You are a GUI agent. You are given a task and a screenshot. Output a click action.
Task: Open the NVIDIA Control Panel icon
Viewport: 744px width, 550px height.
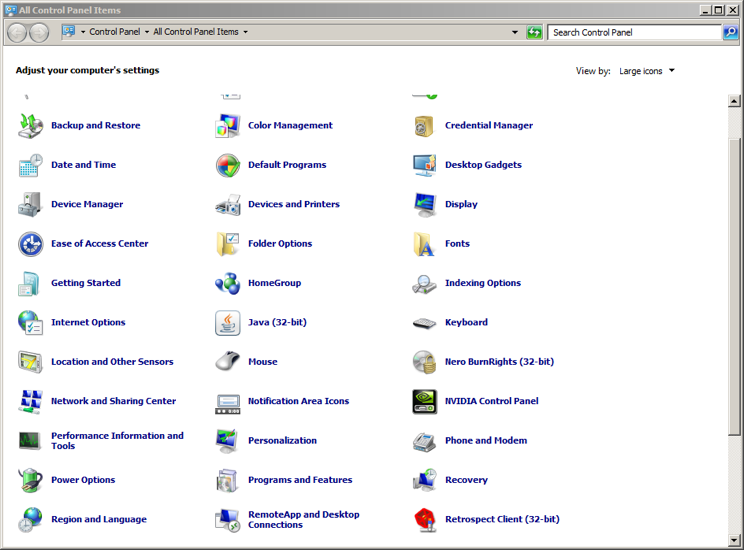[425, 402]
